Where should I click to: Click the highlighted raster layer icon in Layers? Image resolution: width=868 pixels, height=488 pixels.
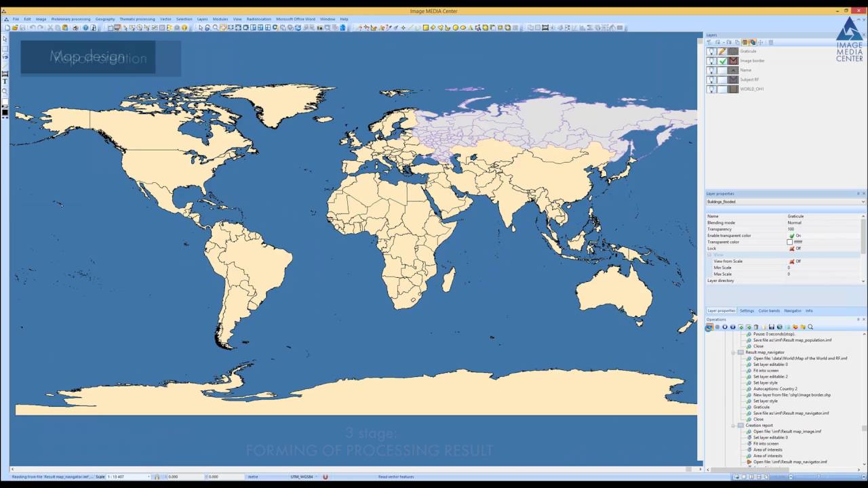pos(745,42)
